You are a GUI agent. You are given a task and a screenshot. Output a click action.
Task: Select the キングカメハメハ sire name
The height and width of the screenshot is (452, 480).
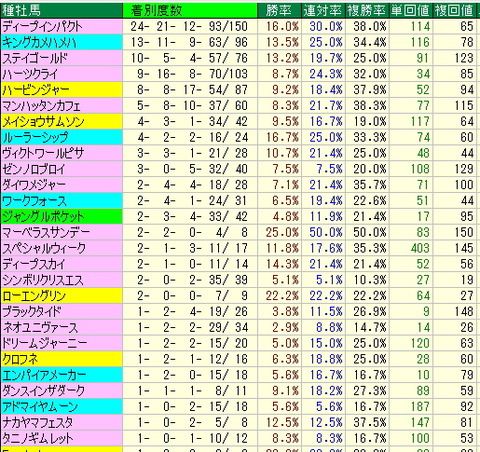pyautogui.click(x=39, y=42)
